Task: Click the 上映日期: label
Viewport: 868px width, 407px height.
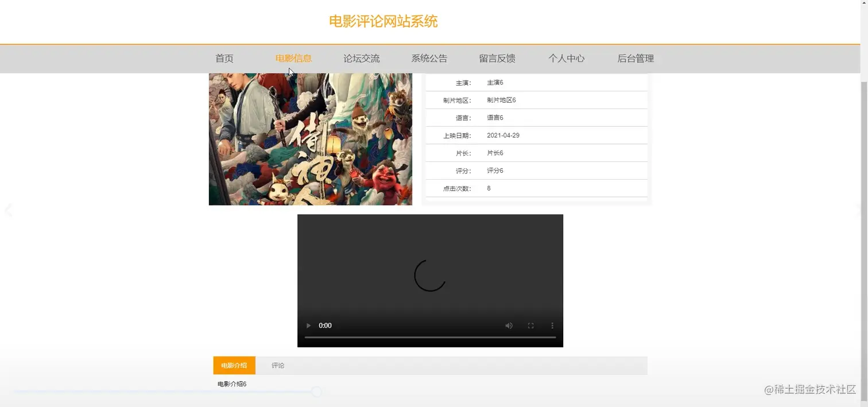Action: 457,136
